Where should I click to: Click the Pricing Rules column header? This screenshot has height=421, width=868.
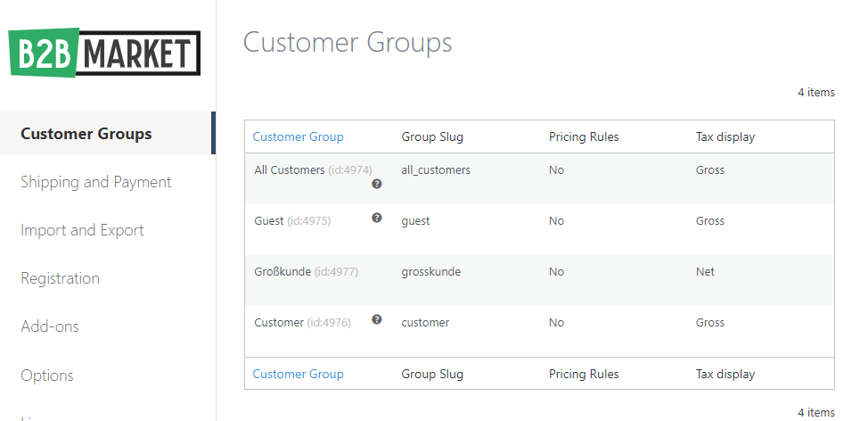584,136
